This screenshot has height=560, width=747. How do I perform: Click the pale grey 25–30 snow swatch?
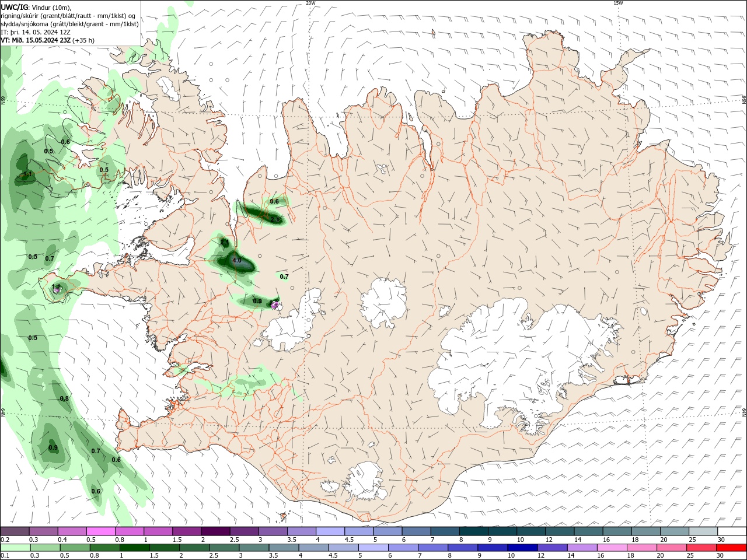tap(703, 531)
